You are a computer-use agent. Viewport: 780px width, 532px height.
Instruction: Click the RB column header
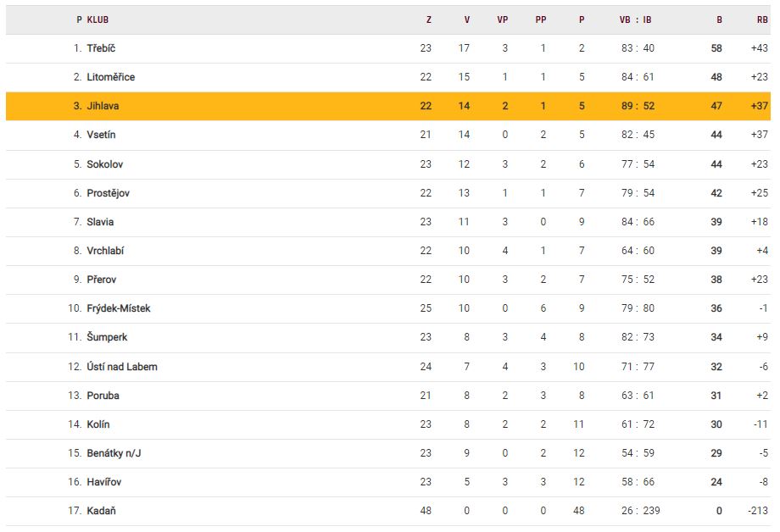click(762, 19)
